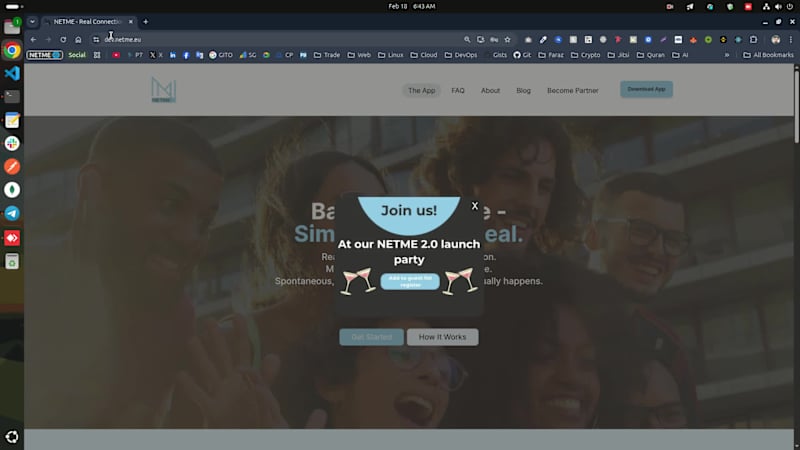Open the Blog nav link
The height and width of the screenshot is (450, 800).
point(523,90)
